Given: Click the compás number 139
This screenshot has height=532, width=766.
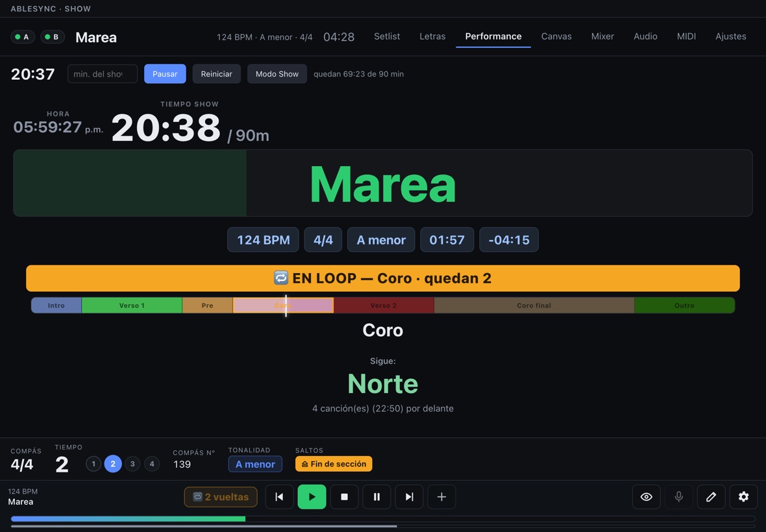Looking at the screenshot, I should point(182,464).
